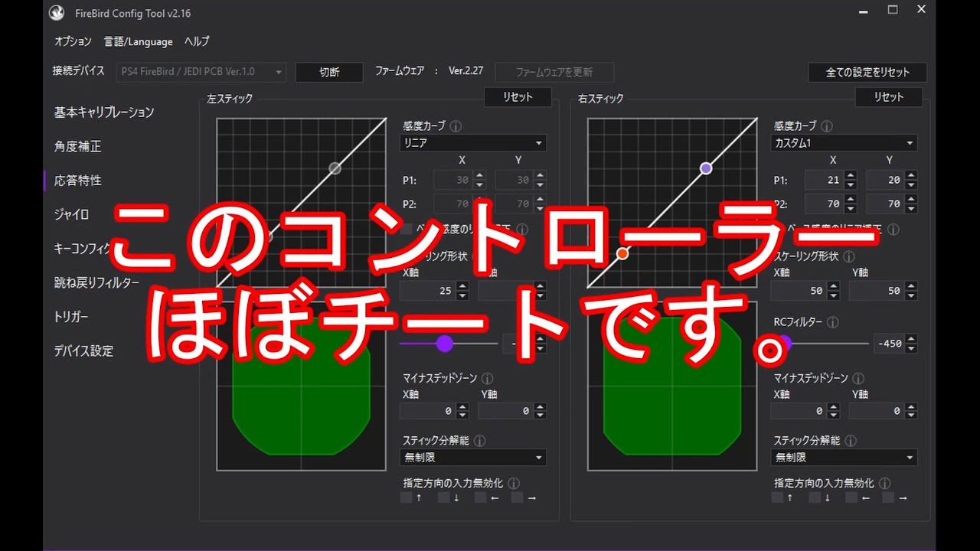This screenshot has width=980, height=551.
Task: Click right stick スティック分解能 info icon
Action: [x=851, y=441]
